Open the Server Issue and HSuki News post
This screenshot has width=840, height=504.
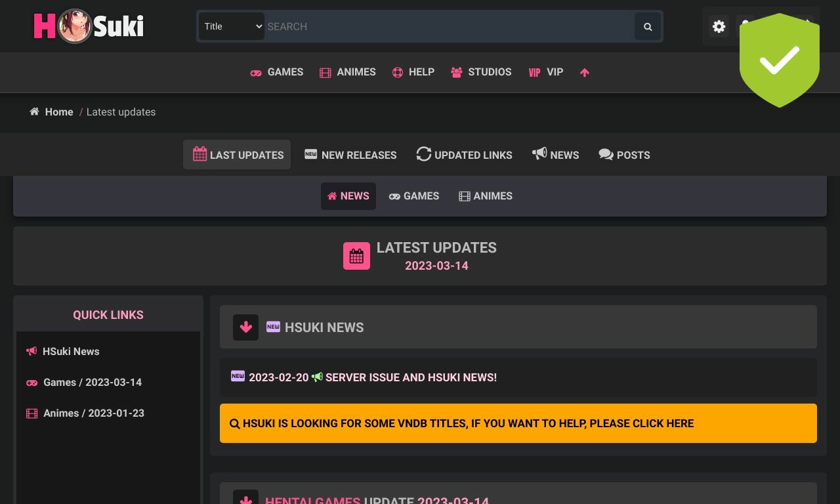click(411, 377)
